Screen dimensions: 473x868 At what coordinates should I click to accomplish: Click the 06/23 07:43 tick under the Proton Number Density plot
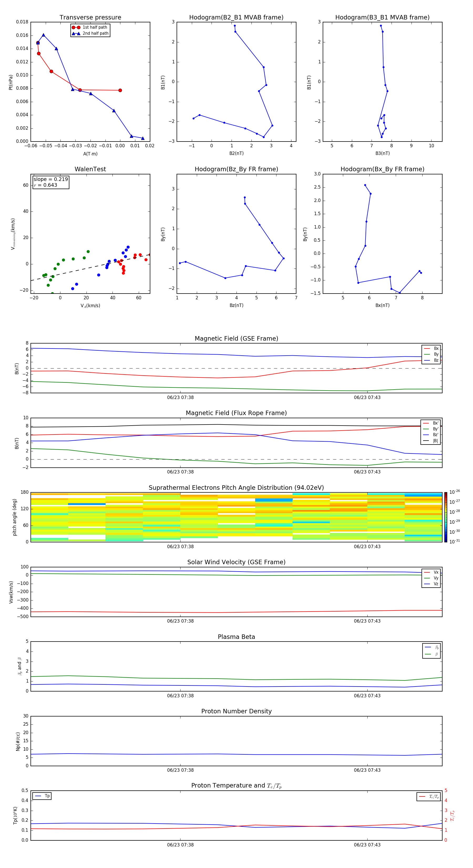point(367,770)
